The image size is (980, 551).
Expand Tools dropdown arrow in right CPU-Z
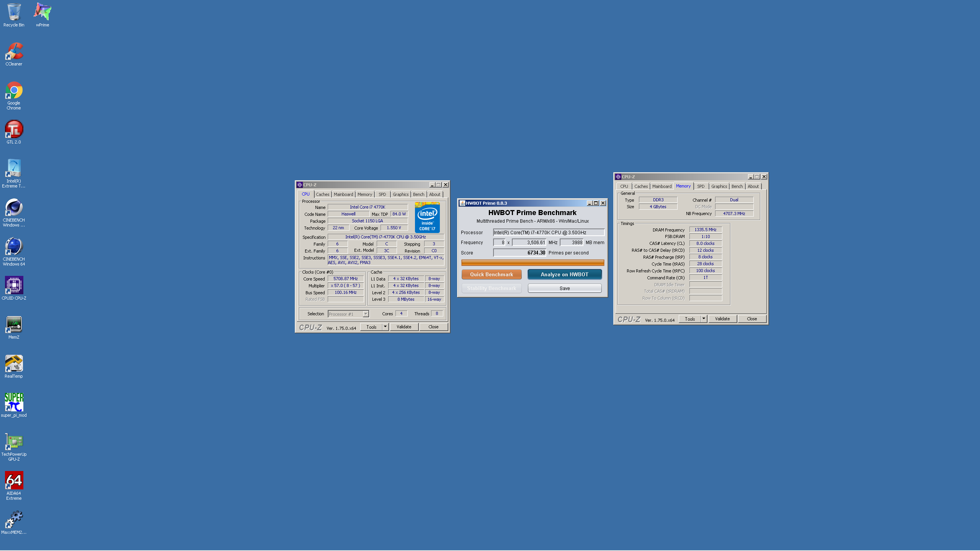pyautogui.click(x=704, y=319)
